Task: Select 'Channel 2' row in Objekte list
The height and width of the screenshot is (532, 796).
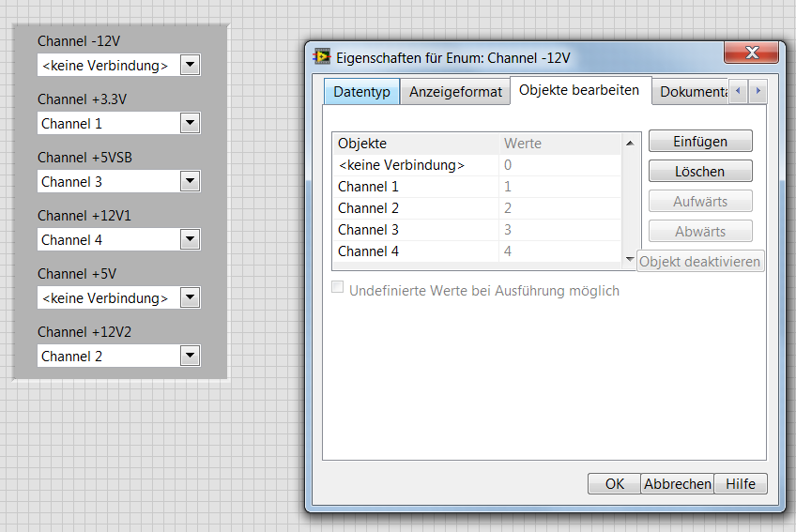Action: (x=369, y=208)
